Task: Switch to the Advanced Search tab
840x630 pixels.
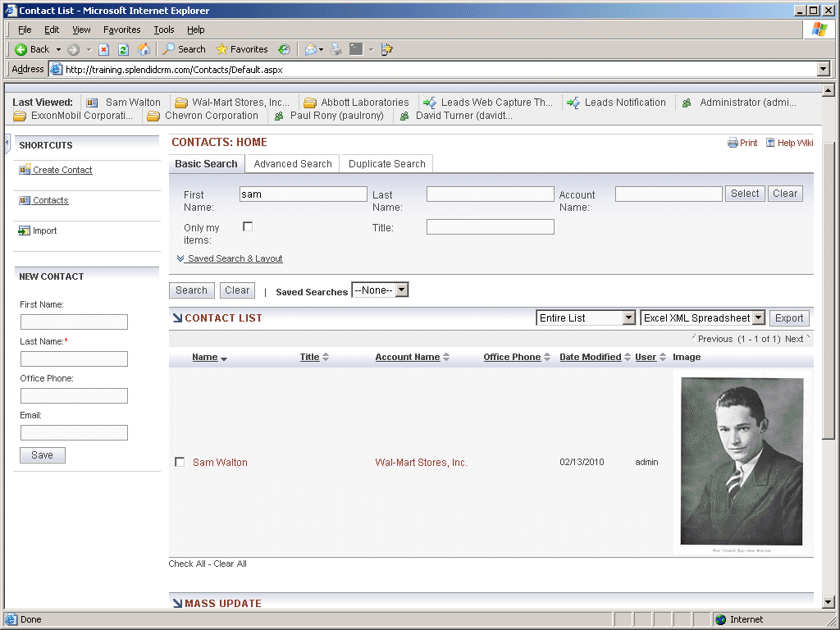Action: point(293,163)
